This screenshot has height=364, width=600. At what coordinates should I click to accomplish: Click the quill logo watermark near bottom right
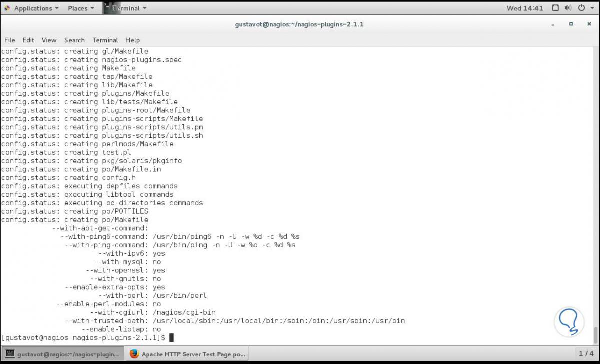569,323
